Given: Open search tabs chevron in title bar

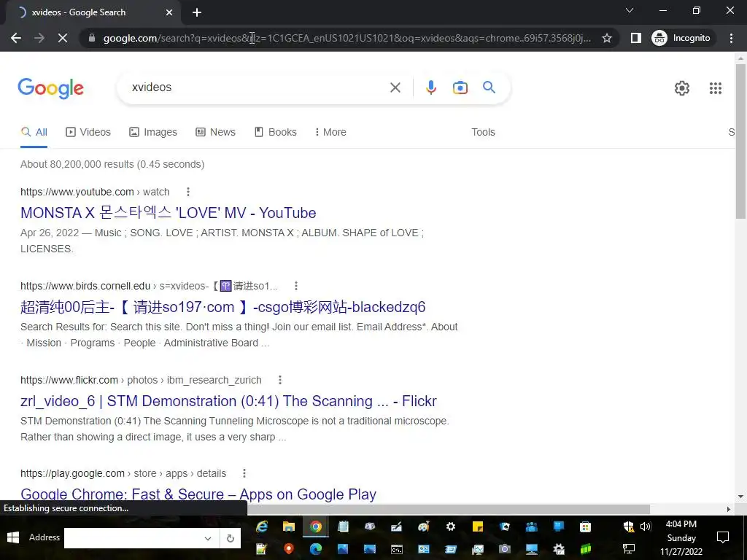Looking at the screenshot, I should (630, 10).
